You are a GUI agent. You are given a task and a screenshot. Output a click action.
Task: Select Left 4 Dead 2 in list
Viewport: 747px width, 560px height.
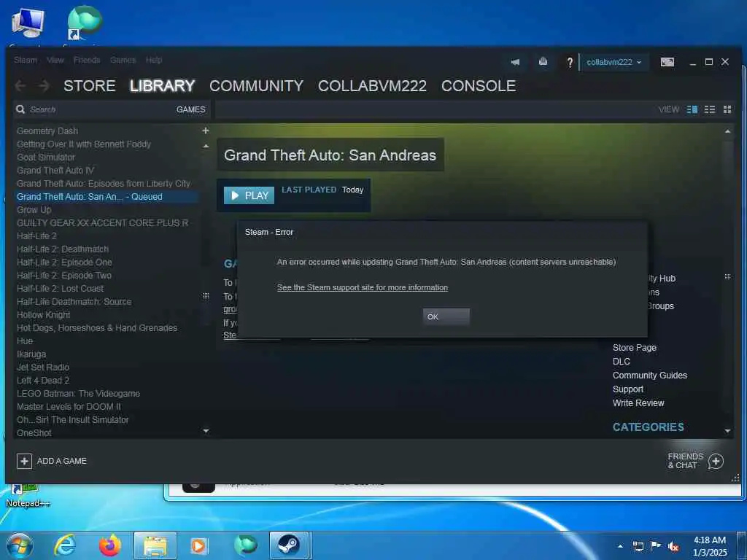[x=43, y=381]
